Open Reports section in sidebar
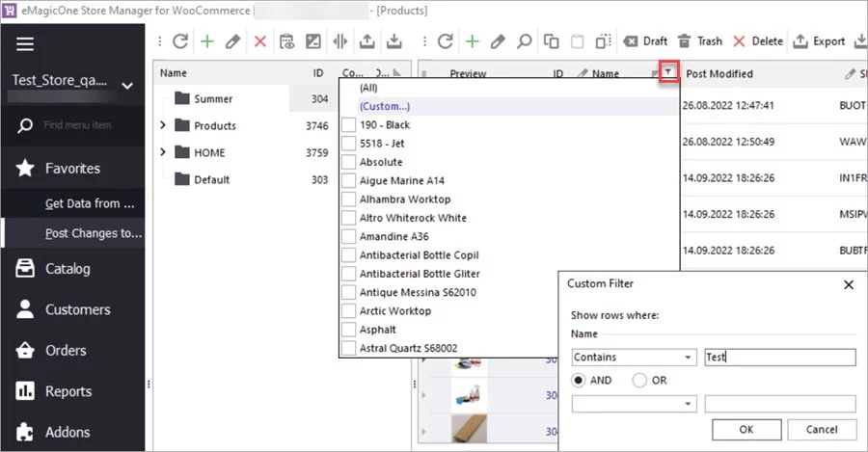The height and width of the screenshot is (452, 868). pos(68,391)
